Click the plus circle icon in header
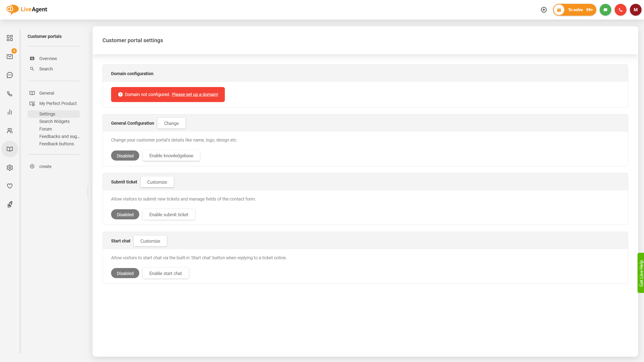This screenshot has height=362, width=644. tap(544, 10)
